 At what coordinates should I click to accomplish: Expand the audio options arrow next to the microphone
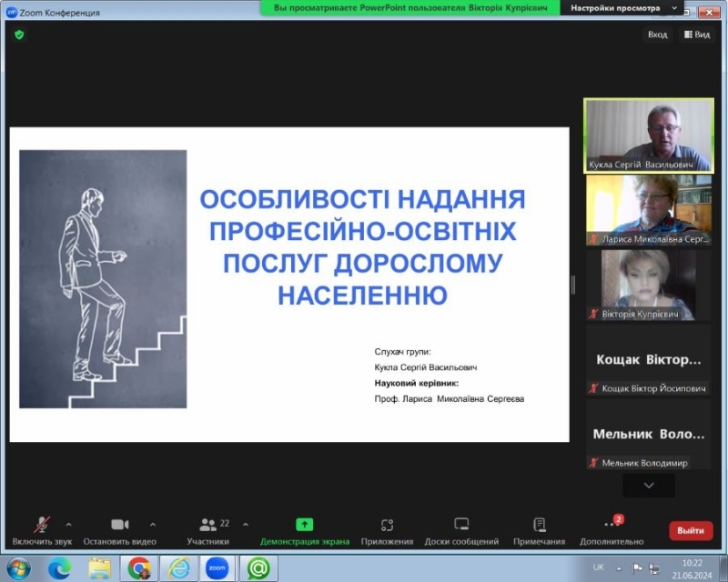click(x=69, y=524)
